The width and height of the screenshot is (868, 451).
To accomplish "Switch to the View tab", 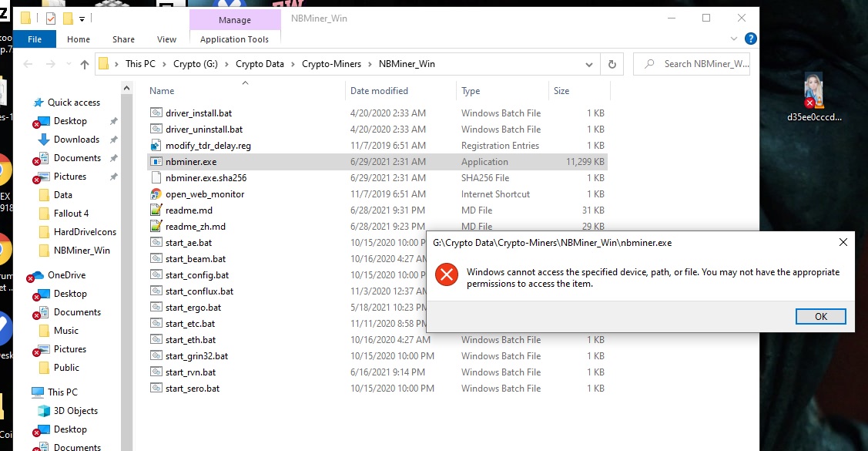I will pyautogui.click(x=166, y=39).
